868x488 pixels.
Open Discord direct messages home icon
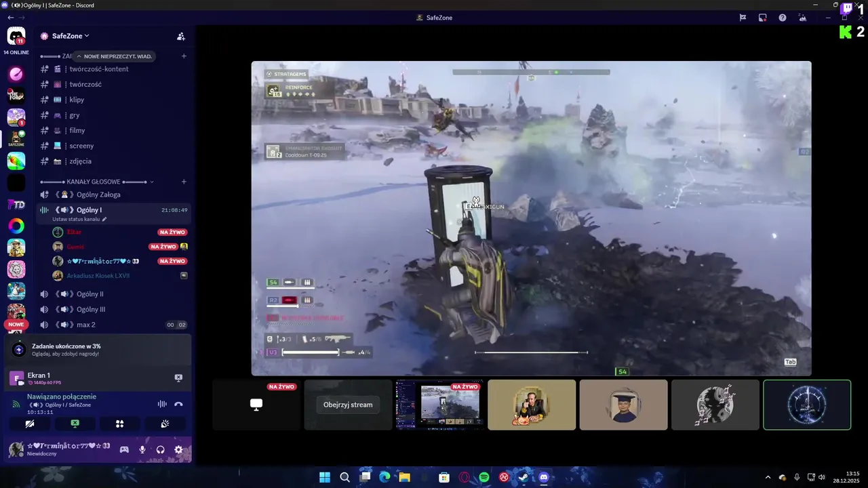(16, 36)
